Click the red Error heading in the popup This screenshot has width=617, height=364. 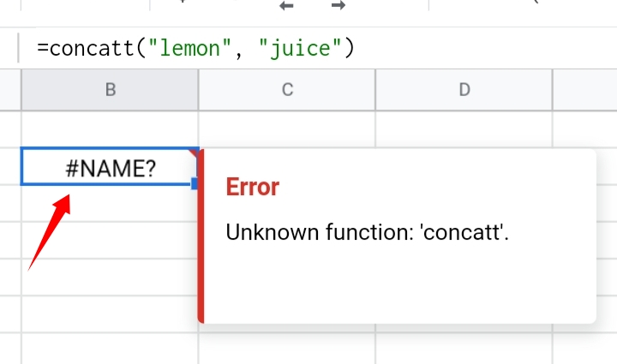tap(253, 187)
